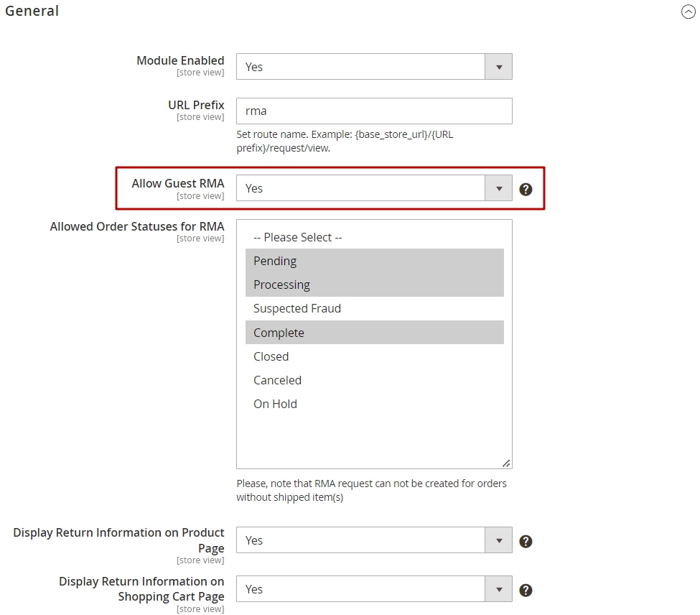
Task: Open the Module Enabled dropdown
Action: (x=374, y=67)
